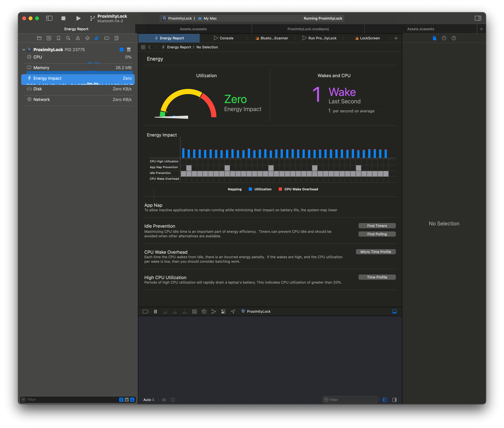Image resolution: width=504 pixels, height=428 pixels.
Task: Select the Find navigator magnifying glass
Action: pyautogui.click(x=68, y=38)
